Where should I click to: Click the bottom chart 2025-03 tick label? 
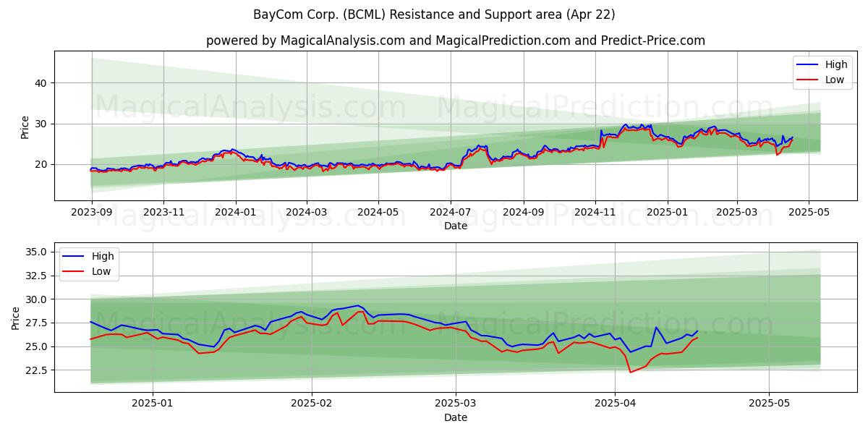pos(456,404)
